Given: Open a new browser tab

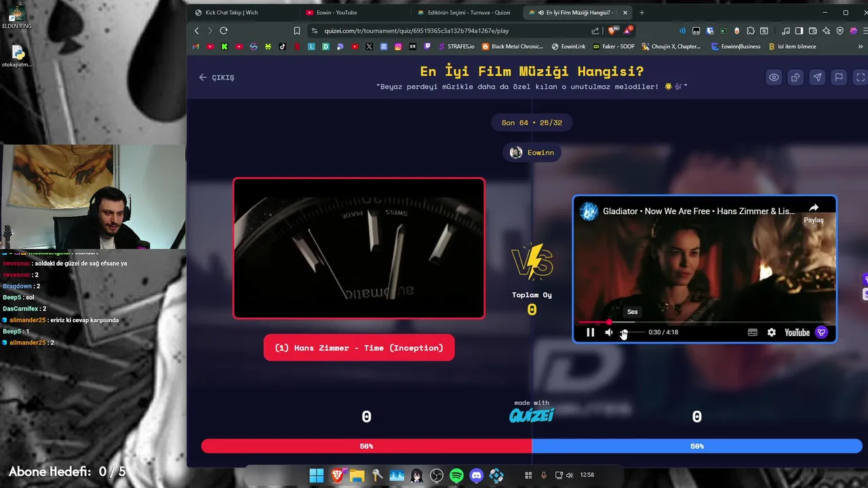Looking at the screenshot, I should point(642,12).
